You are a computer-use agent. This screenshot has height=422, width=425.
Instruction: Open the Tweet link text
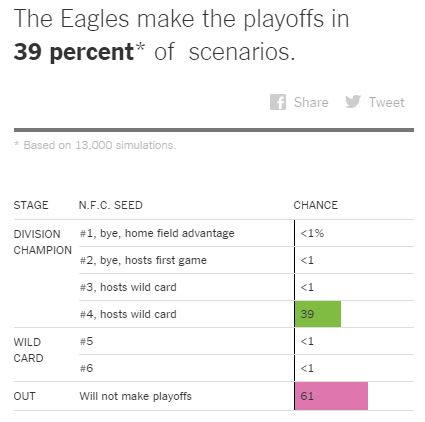click(387, 102)
